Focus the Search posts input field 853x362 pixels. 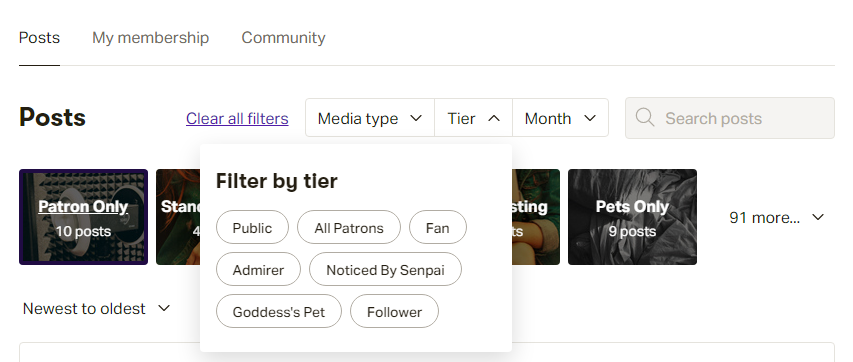(730, 118)
